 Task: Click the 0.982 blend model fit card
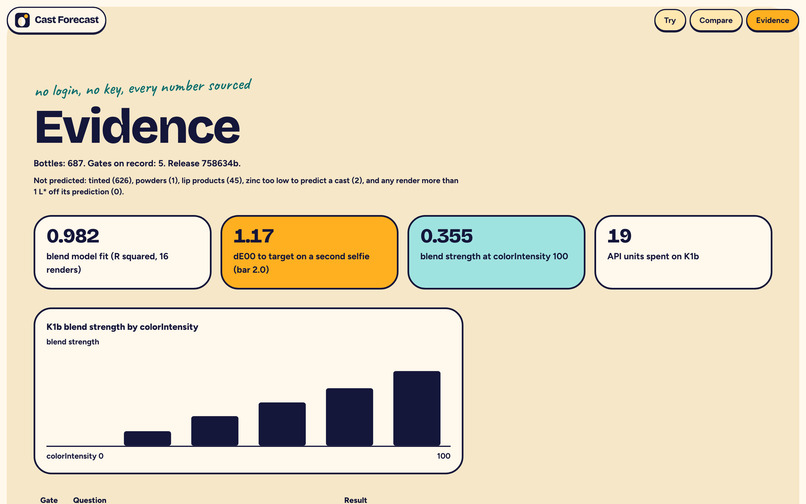click(122, 252)
